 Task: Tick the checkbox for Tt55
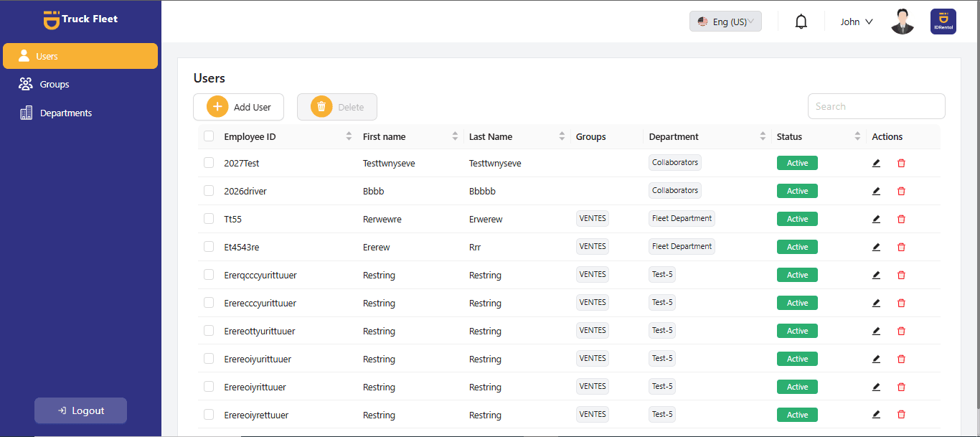[x=209, y=219]
